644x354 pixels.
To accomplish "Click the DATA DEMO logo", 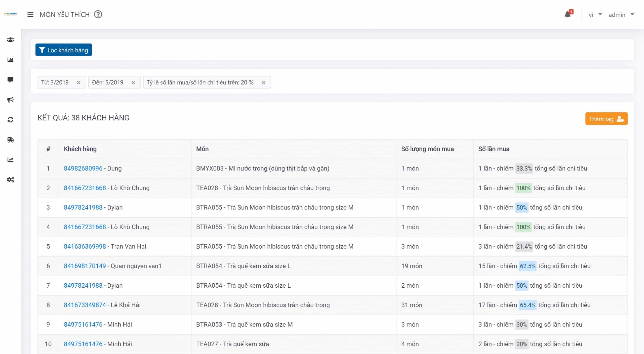I will [x=10, y=14].
